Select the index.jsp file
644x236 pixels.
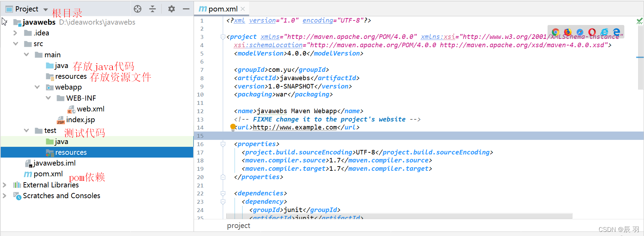[x=80, y=120]
